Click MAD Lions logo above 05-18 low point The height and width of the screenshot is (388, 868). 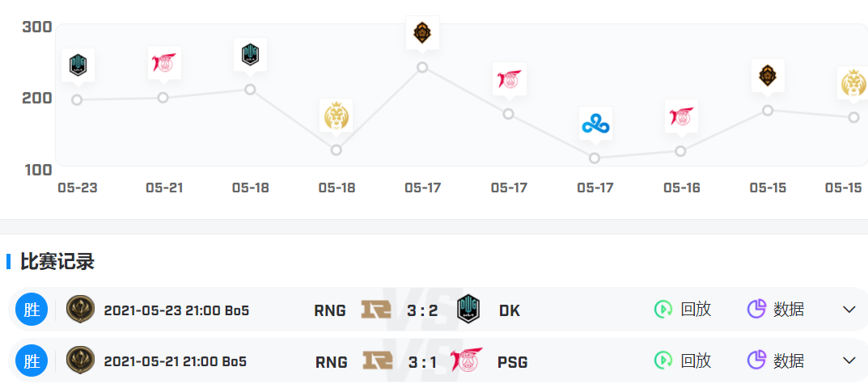click(x=337, y=116)
